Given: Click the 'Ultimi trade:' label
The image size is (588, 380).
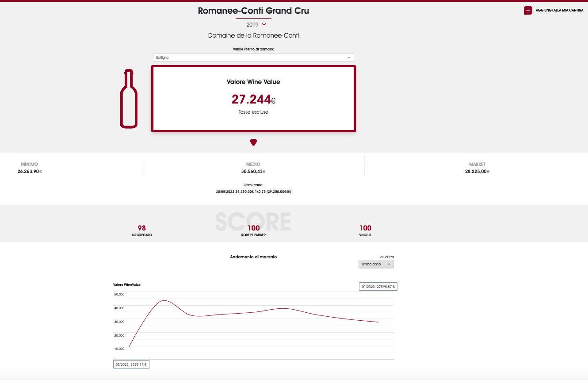Looking at the screenshot, I should coord(253,185).
